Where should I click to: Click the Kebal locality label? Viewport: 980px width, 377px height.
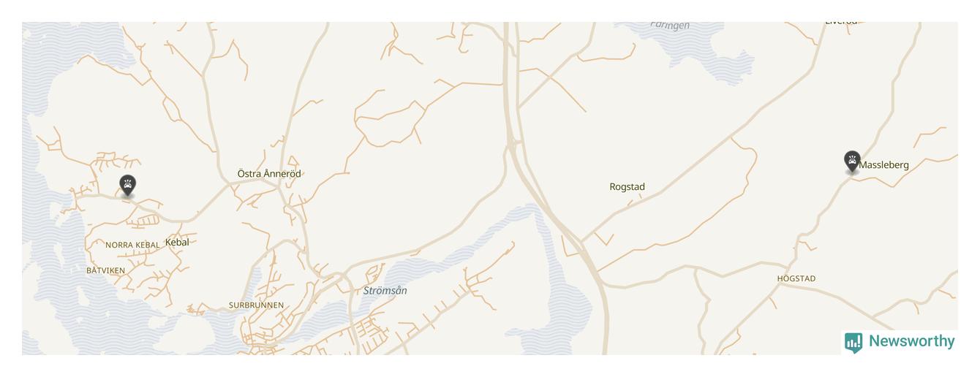[x=177, y=243]
